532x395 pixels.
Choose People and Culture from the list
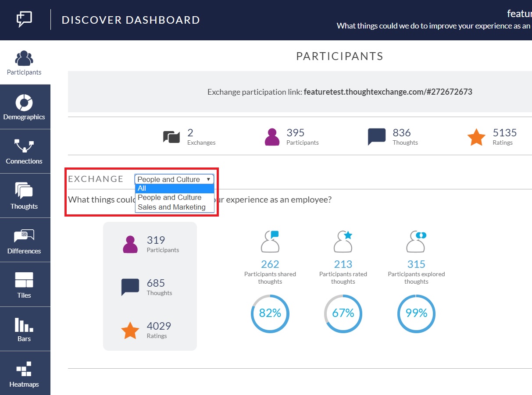[175, 197]
